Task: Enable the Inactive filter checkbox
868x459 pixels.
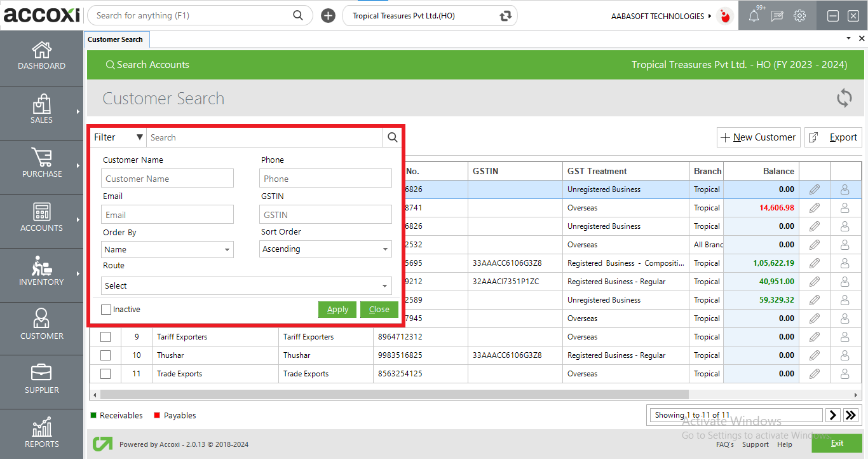Action: pos(105,309)
